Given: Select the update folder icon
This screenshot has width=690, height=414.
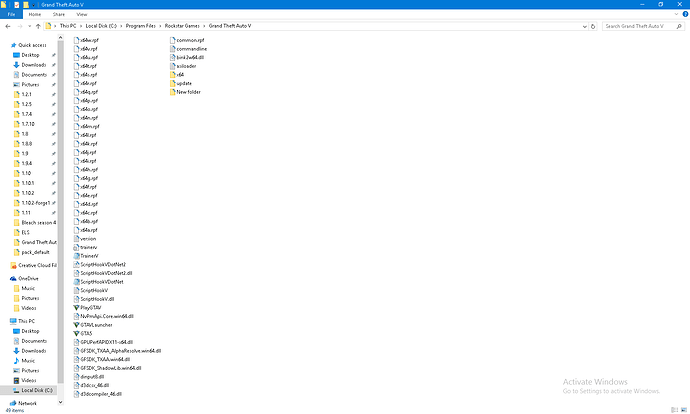Looking at the screenshot, I should 172,83.
